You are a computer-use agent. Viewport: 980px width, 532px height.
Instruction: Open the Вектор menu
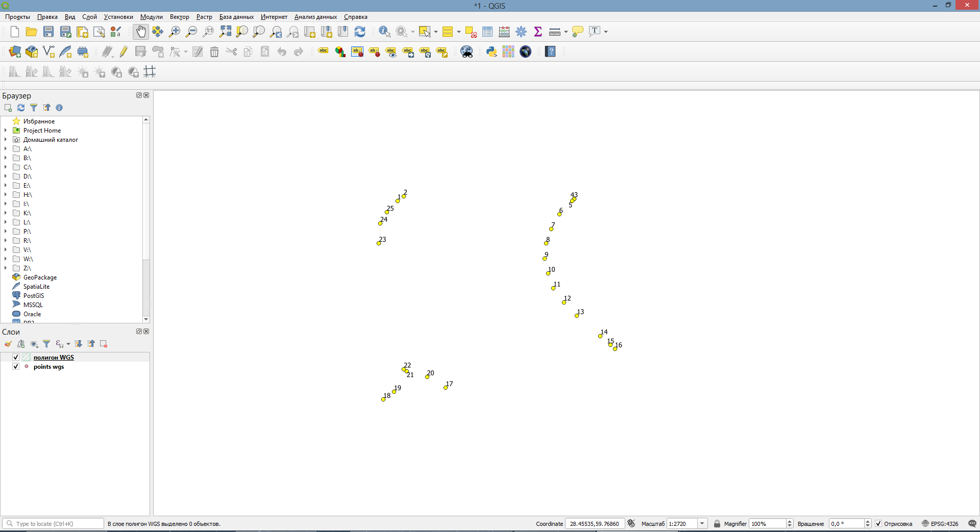[179, 17]
